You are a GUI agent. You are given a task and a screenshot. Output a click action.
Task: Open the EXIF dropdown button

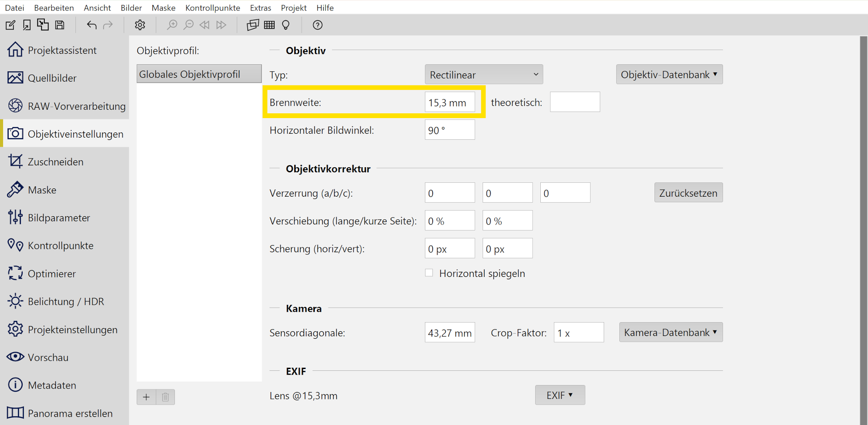[560, 395]
